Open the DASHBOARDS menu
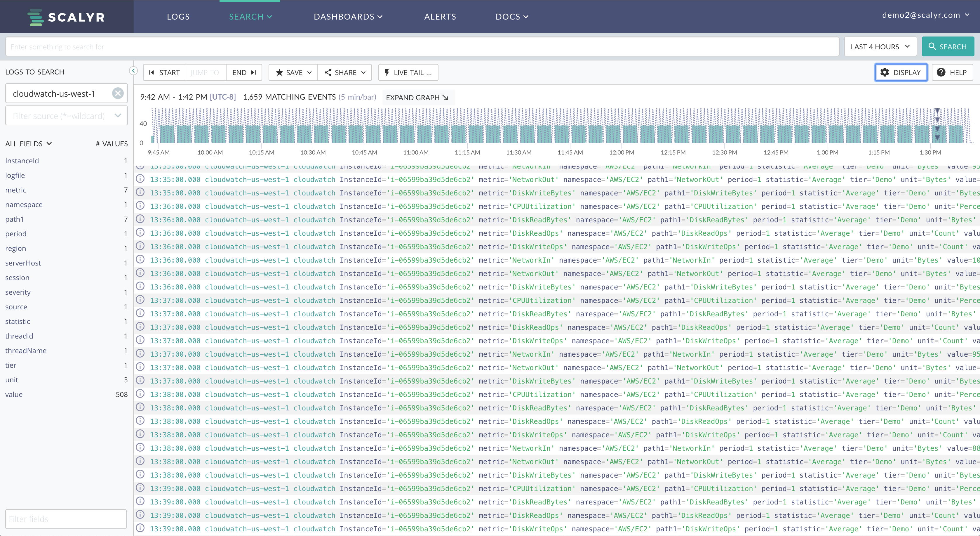The width and height of the screenshot is (980, 536). coord(348,17)
